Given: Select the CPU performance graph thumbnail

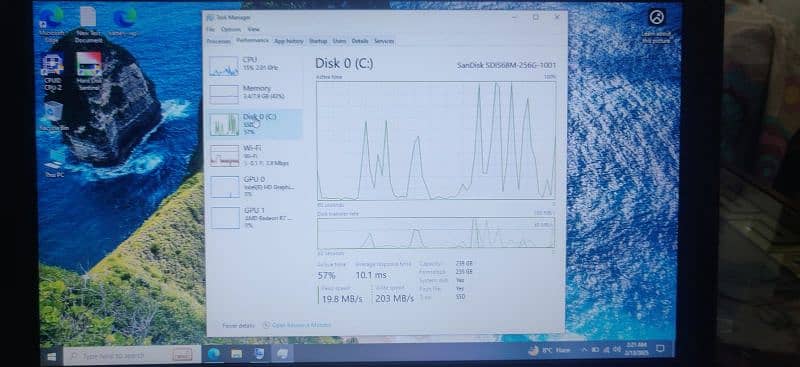Looking at the screenshot, I should (224, 66).
